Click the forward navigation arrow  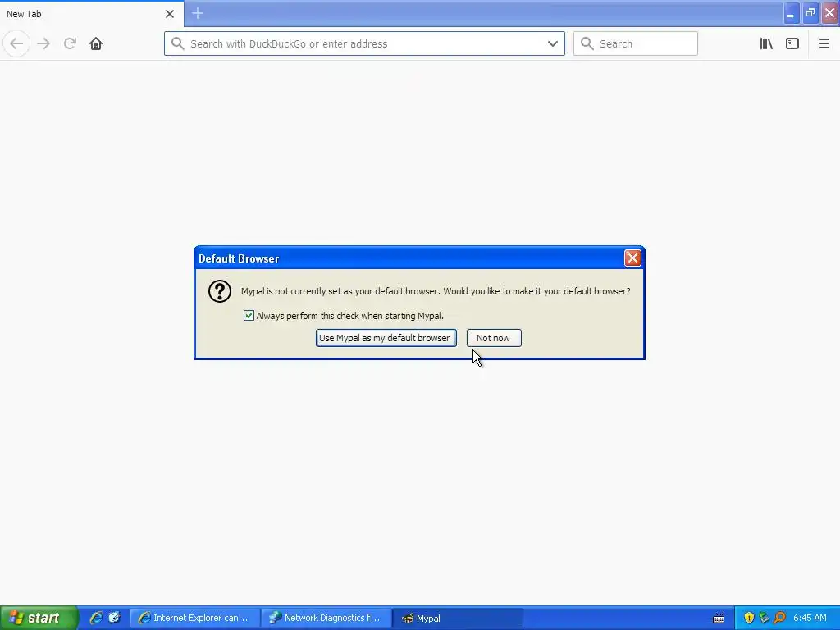pos(44,43)
